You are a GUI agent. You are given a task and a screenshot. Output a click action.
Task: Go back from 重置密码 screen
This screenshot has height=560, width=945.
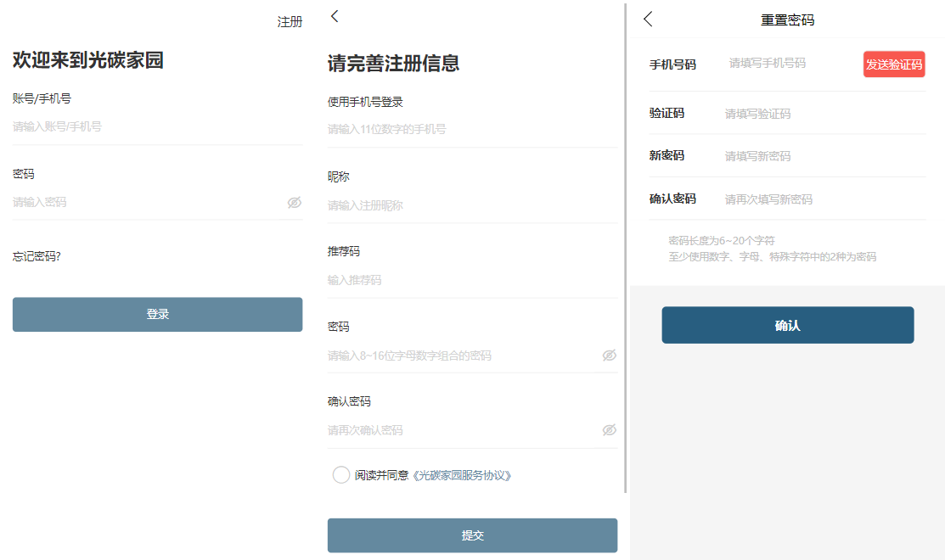(648, 20)
